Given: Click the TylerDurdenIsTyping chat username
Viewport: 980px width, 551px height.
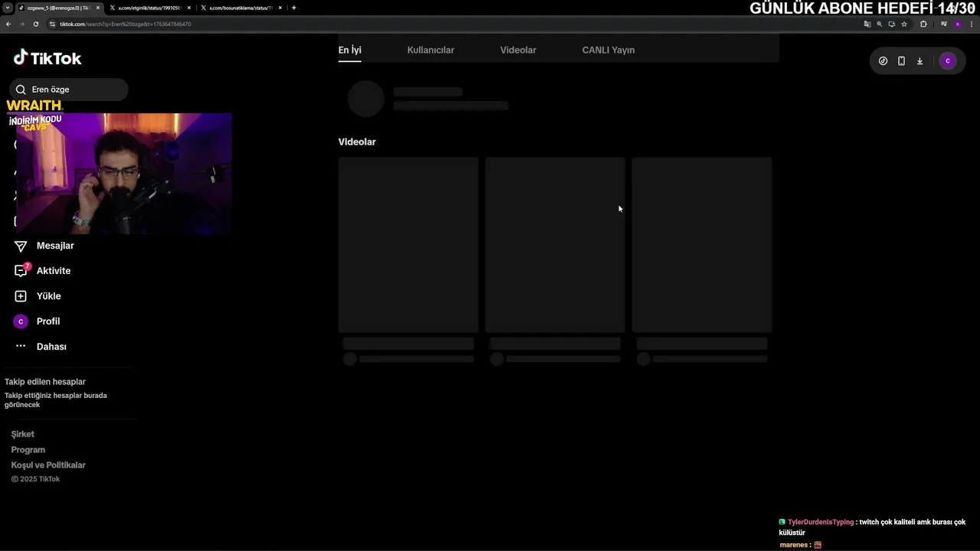Looking at the screenshot, I should (821, 522).
